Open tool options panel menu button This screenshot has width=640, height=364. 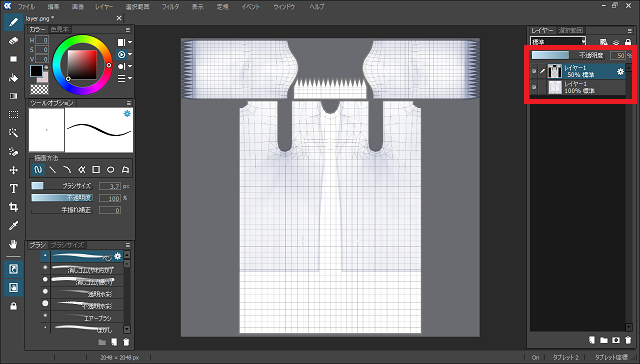[x=129, y=103]
